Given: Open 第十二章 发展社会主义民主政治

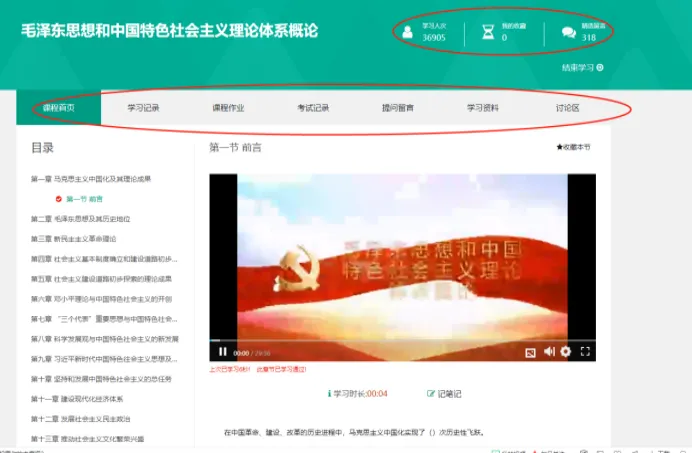Looking at the screenshot, I should pyautogui.click(x=80, y=419).
